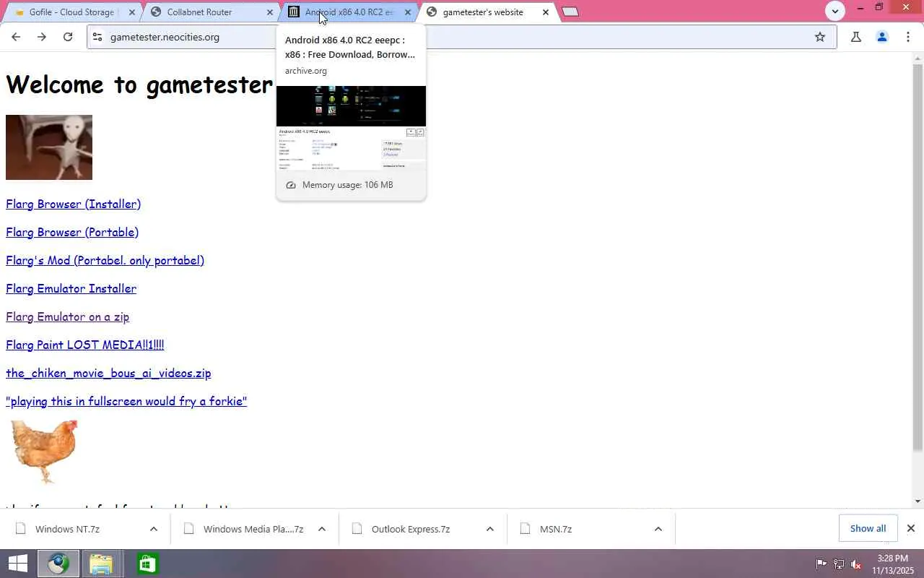The image size is (924, 578).
Task: Close the gametester's website tab
Action: pyautogui.click(x=546, y=12)
